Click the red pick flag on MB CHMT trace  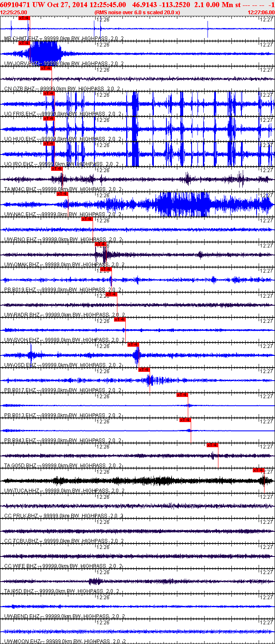pyautogui.click(x=24, y=18)
